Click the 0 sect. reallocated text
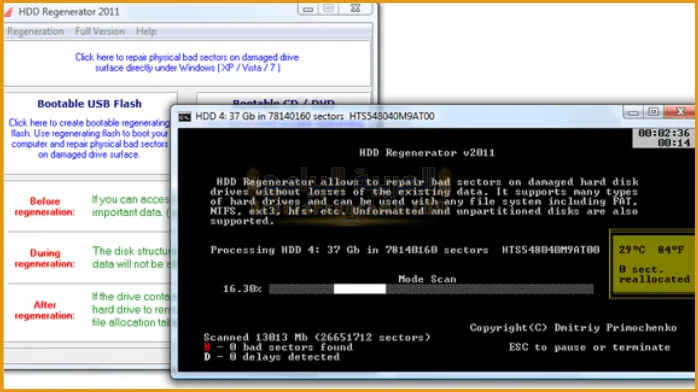The width and height of the screenshot is (698, 392). point(654,274)
